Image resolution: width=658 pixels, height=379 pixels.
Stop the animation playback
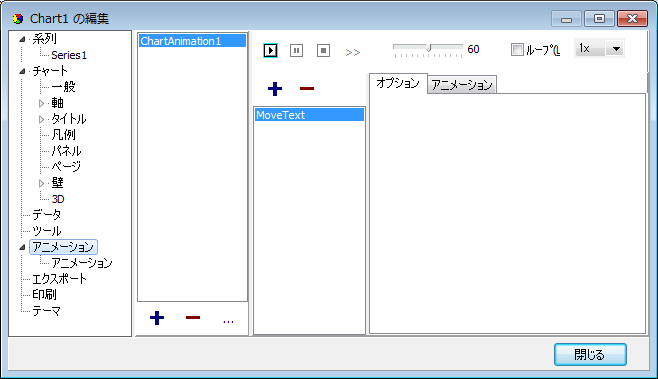pos(323,50)
